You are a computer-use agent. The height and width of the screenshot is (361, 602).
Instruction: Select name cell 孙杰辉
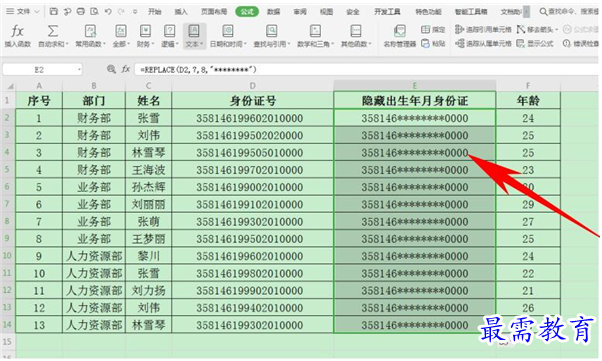[149, 187]
